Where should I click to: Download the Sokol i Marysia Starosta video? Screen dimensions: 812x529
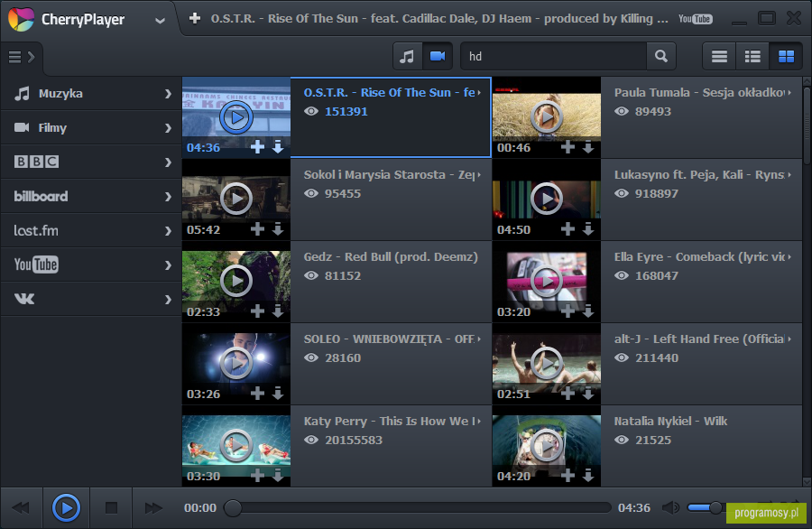coord(278,229)
